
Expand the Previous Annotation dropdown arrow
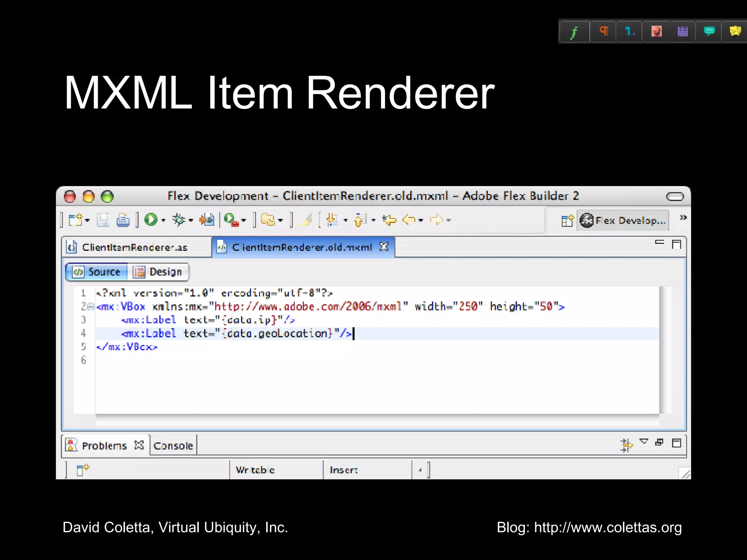click(x=373, y=220)
